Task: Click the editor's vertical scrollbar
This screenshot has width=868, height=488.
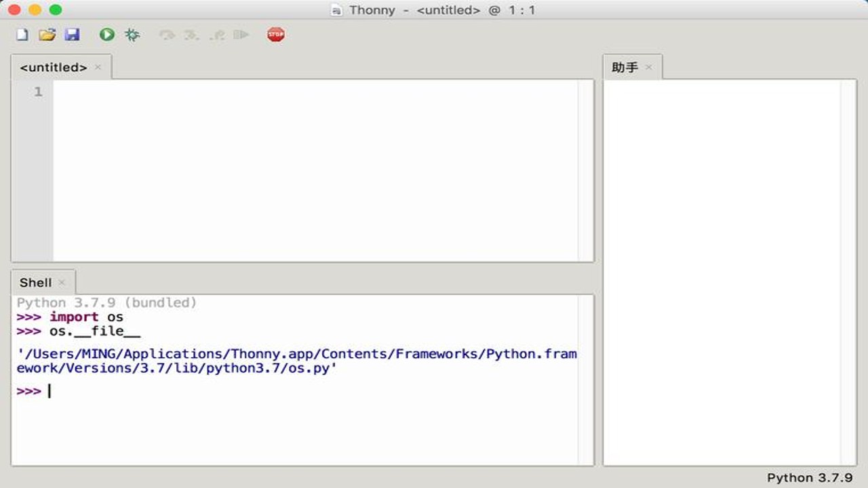Action: (x=586, y=170)
